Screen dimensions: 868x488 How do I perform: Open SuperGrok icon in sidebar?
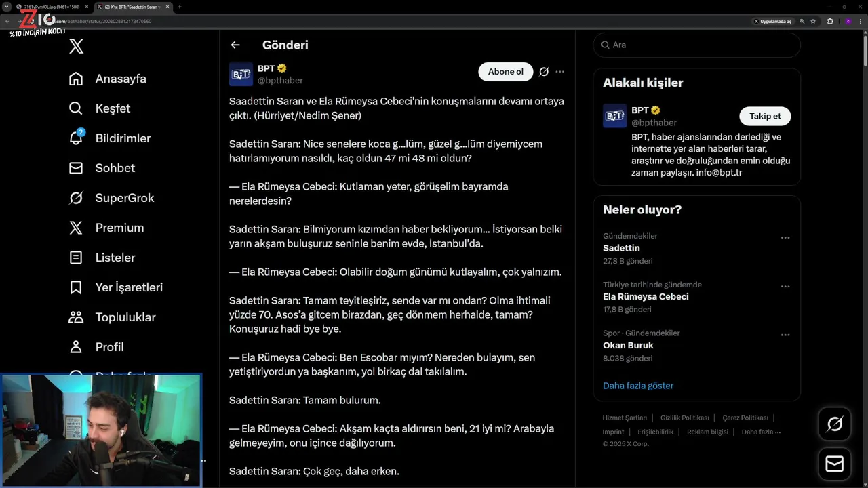click(76, 198)
